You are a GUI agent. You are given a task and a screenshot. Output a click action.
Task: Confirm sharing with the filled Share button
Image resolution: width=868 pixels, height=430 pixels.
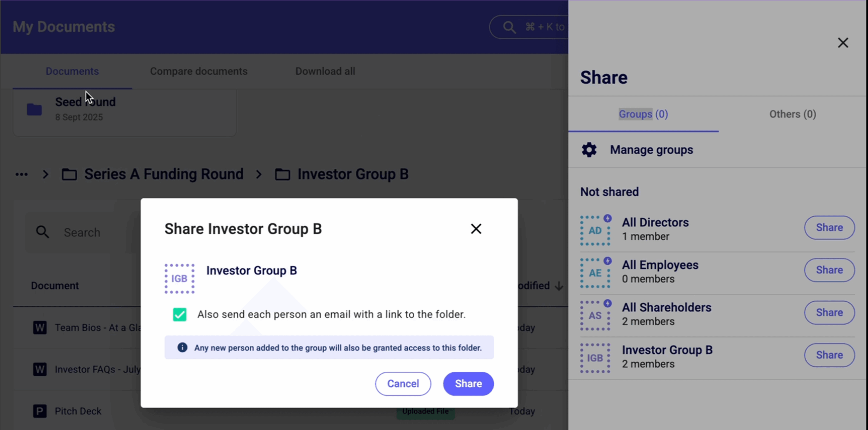[x=468, y=384]
